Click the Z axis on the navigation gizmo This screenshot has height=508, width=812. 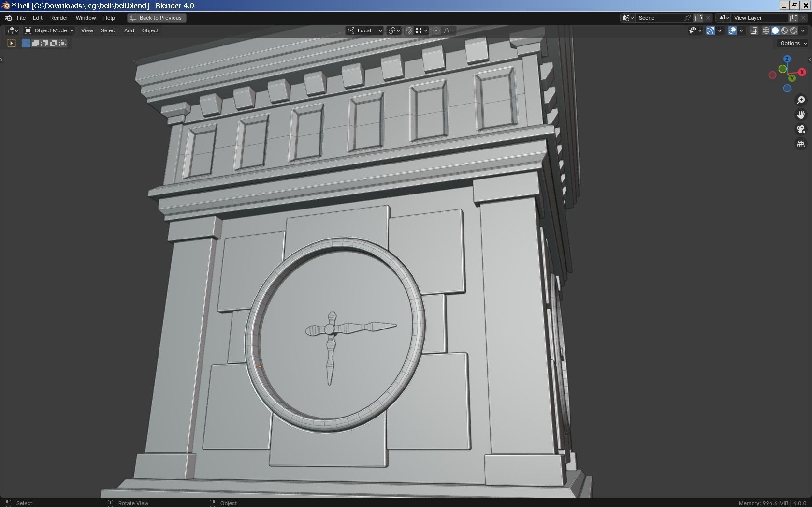(787, 59)
